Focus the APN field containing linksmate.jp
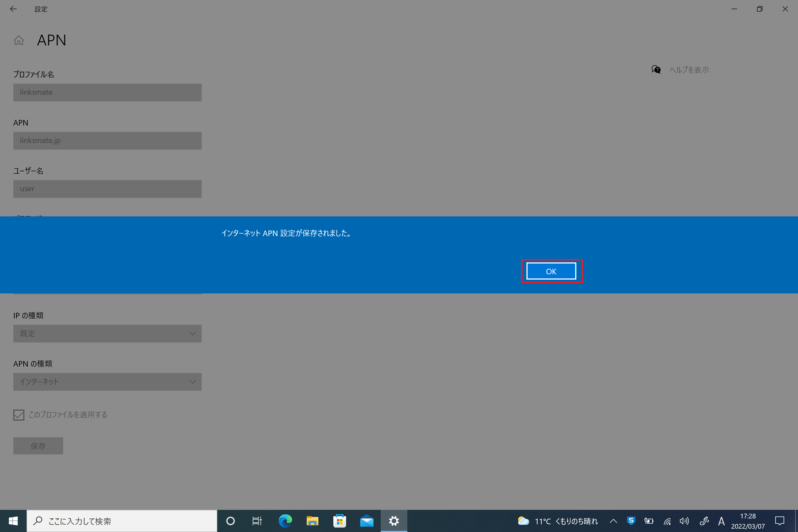 (107, 140)
